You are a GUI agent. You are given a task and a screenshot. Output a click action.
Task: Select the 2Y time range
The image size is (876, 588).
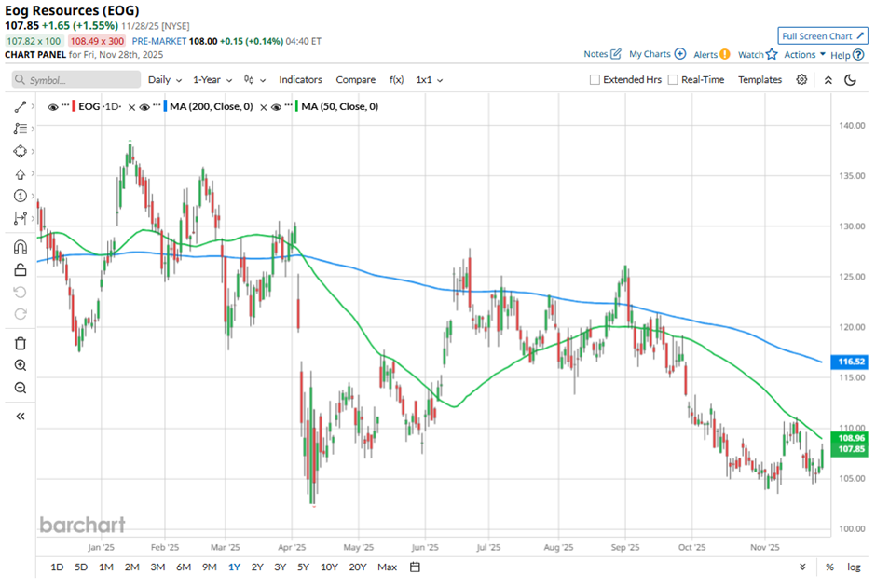click(257, 567)
